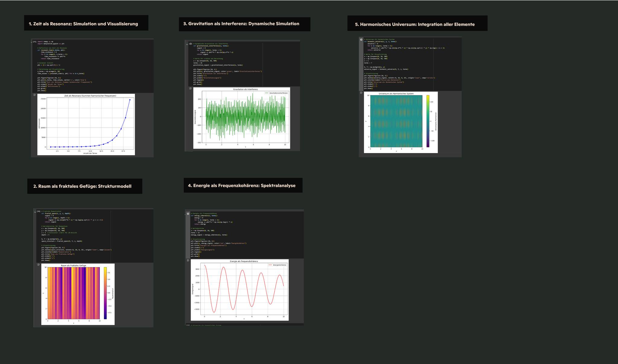The height and width of the screenshot is (364, 618).
Task: Click output options icon beside Energie als Frequenzkohärenz plot
Action: [x=188, y=260]
